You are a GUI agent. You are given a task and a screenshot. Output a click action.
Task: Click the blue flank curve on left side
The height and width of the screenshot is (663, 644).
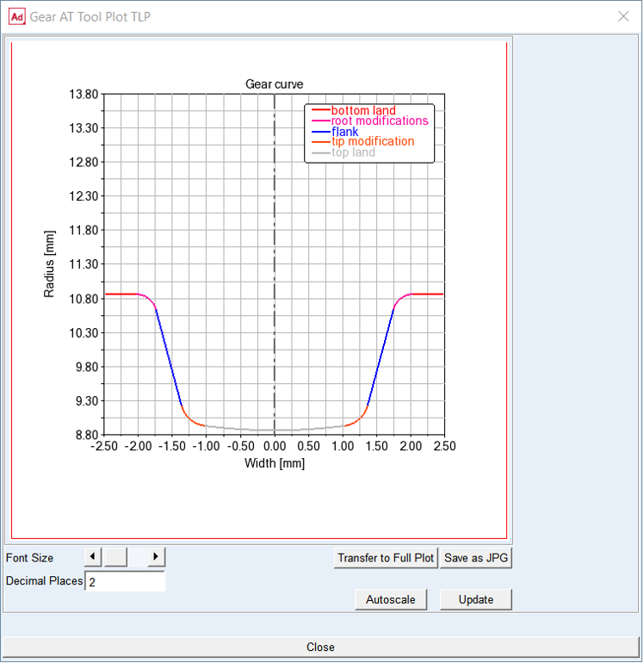point(169,357)
